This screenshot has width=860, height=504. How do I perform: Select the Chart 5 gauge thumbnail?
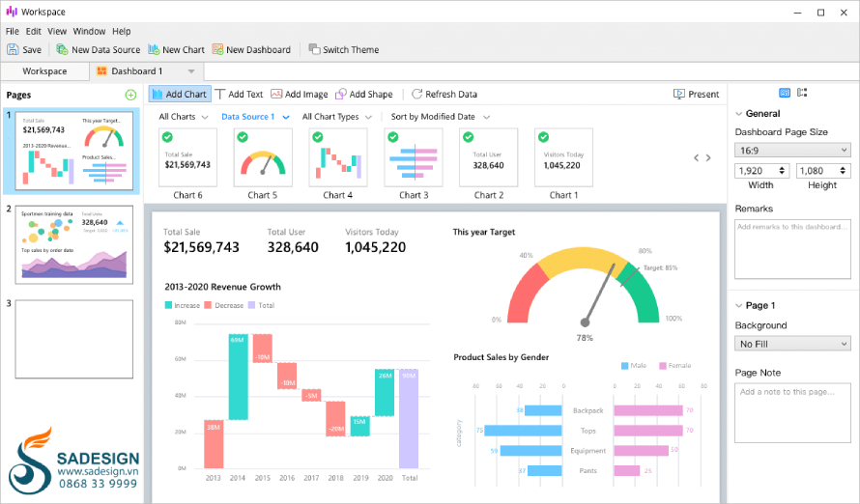(x=263, y=157)
